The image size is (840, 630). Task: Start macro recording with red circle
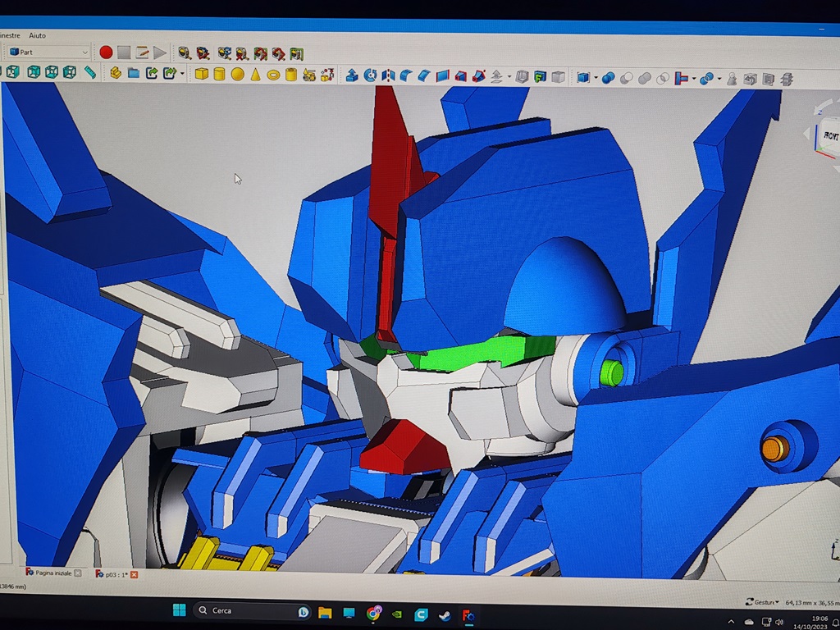click(106, 52)
